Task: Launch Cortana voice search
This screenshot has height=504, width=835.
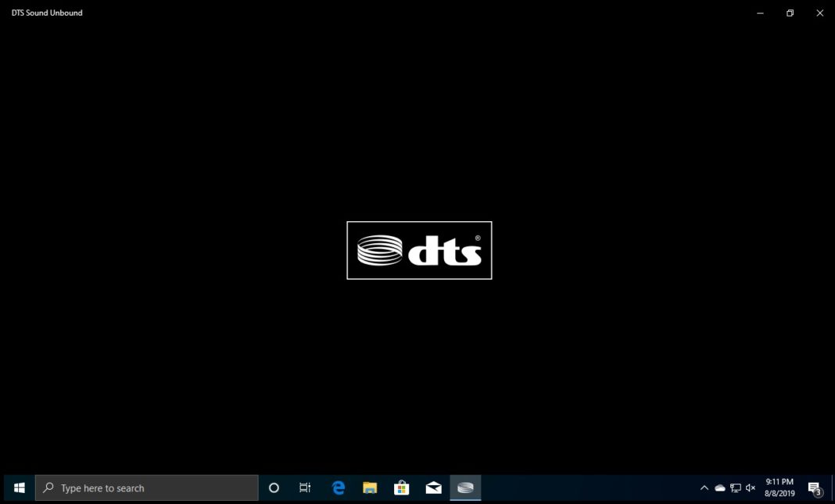Action: tap(273, 487)
